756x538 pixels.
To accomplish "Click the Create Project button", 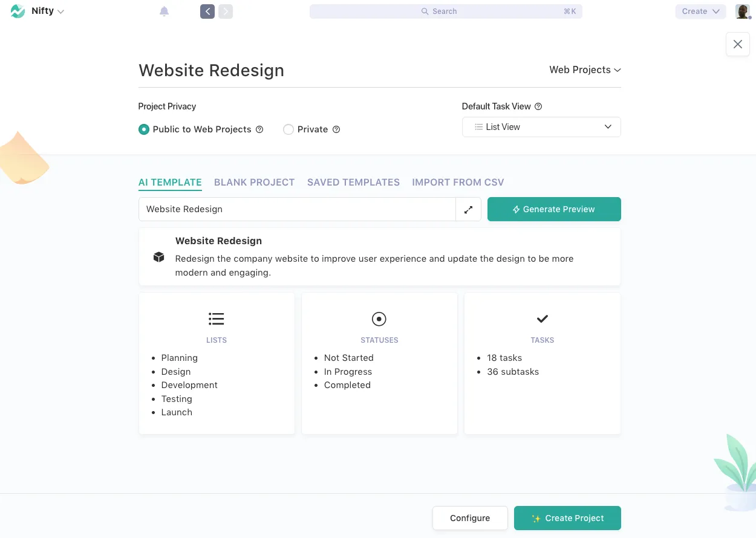I will click(x=567, y=518).
